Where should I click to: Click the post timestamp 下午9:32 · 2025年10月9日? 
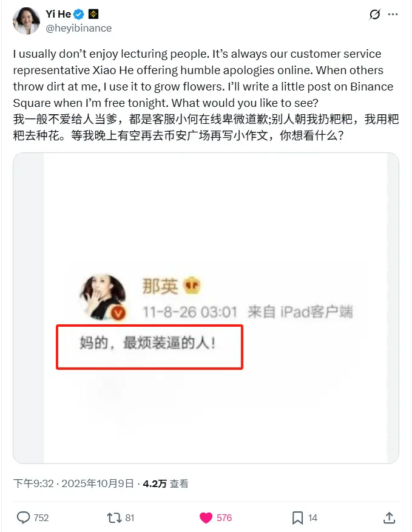tap(73, 483)
